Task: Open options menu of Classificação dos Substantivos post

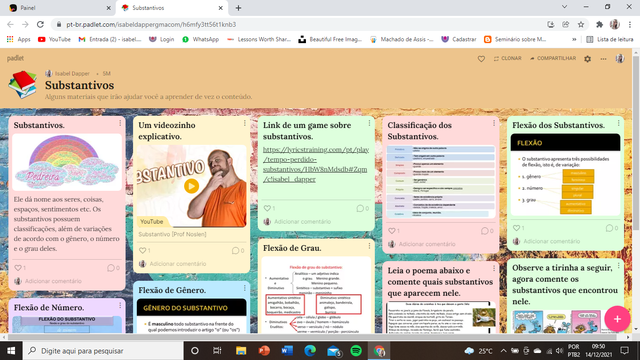Action: [494, 123]
